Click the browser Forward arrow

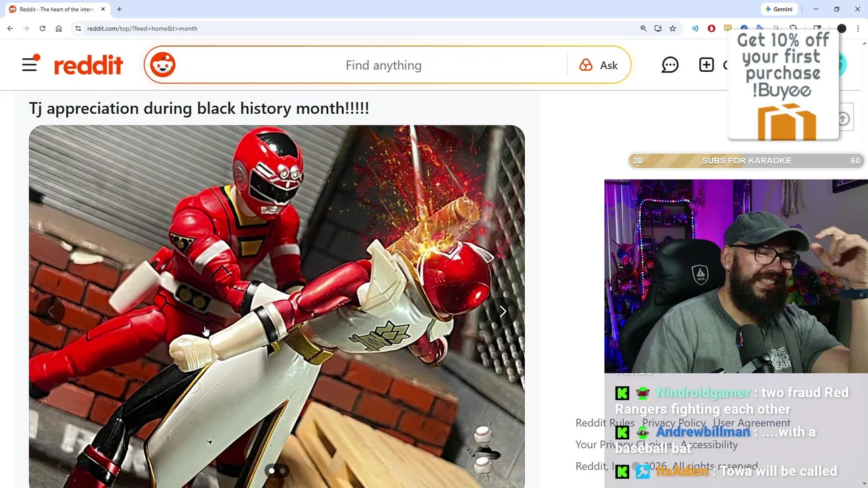[x=26, y=28]
